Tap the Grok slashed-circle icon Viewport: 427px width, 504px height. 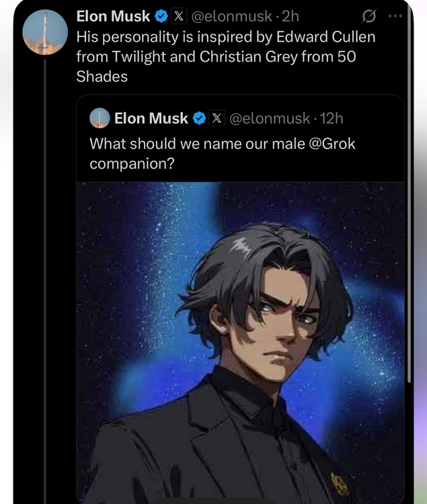pos(368,16)
